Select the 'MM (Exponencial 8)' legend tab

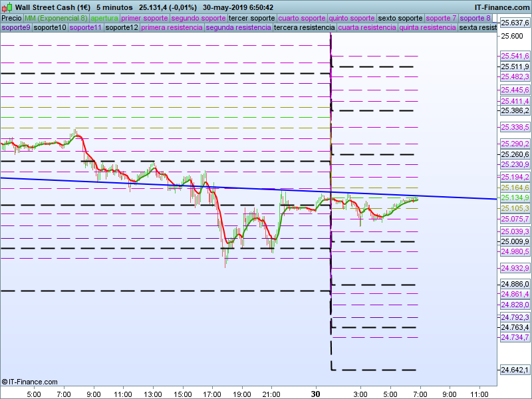56,18
